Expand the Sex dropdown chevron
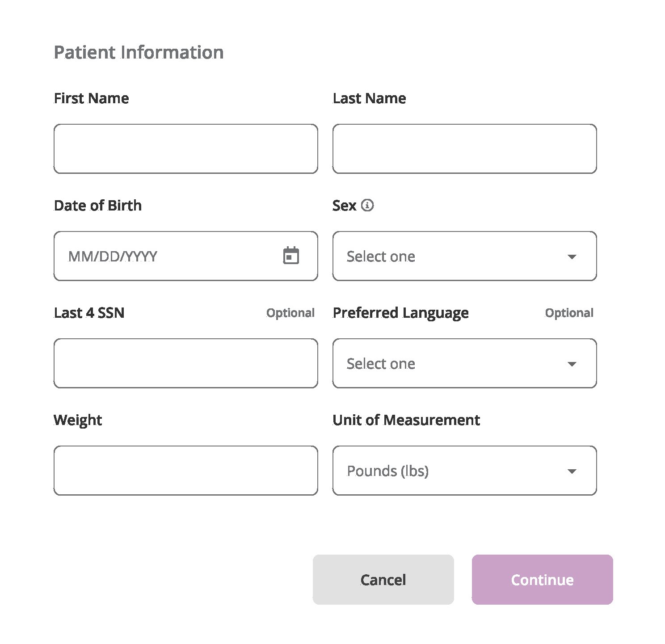The image size is (665, 644). tap(572, 256)
